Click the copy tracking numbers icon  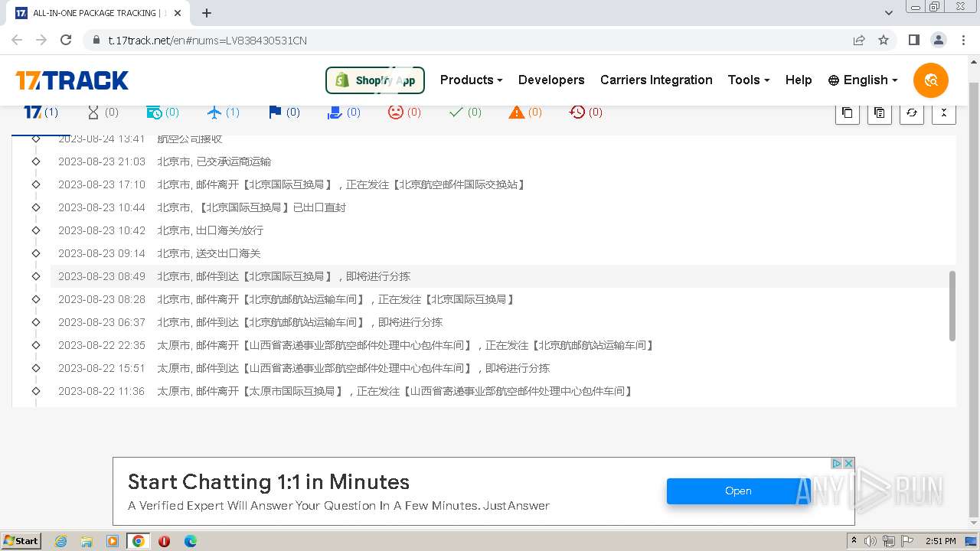tap(847, 112)
